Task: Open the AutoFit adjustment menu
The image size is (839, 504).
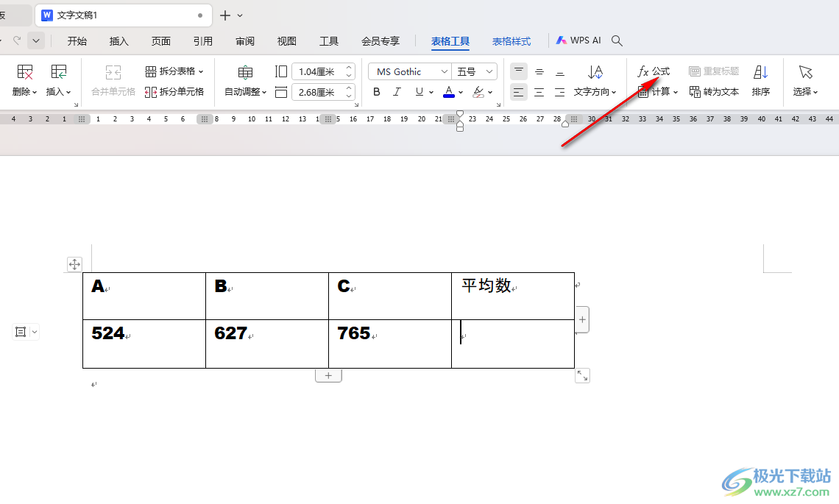Action: tap(245, 81)
